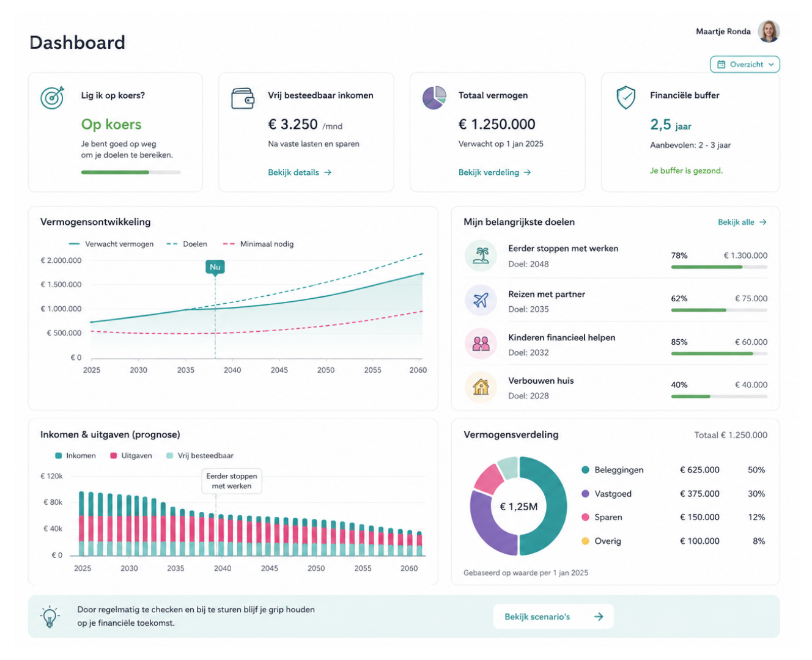Click the pie chart icon beside Totaal vermogen
This screenshot has width=812, height=660.
click(x=434, y=98)
